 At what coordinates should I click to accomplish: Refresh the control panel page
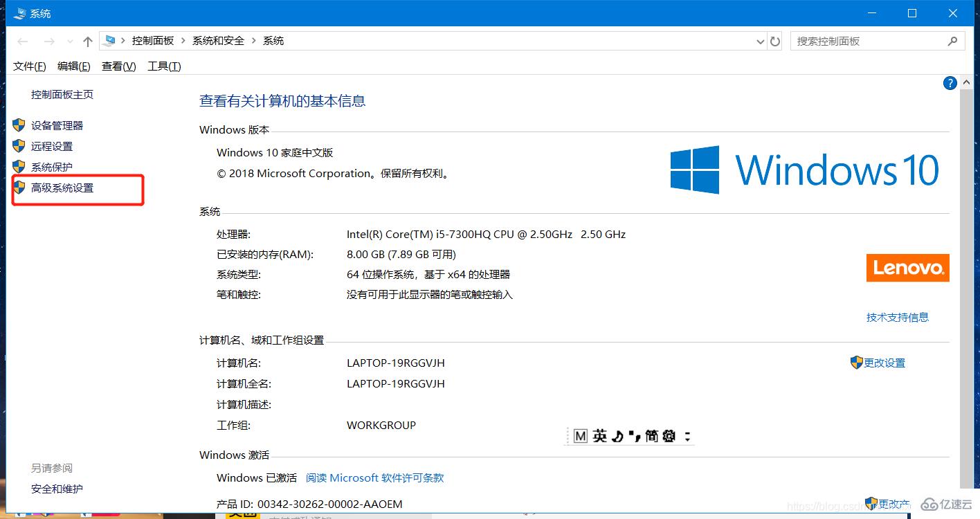[x=775, y=42]
